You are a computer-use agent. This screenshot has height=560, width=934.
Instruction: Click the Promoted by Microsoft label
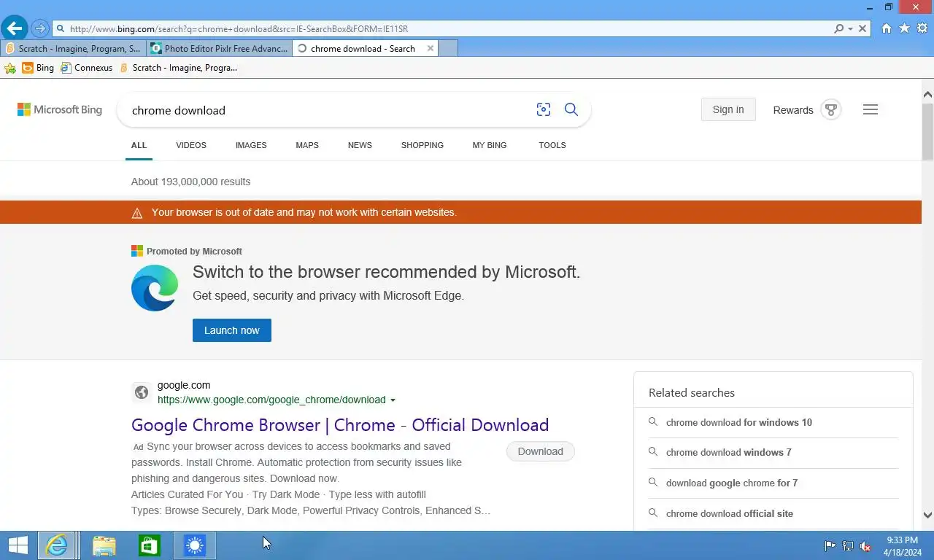pyautogui.click(x=194, y=251)
